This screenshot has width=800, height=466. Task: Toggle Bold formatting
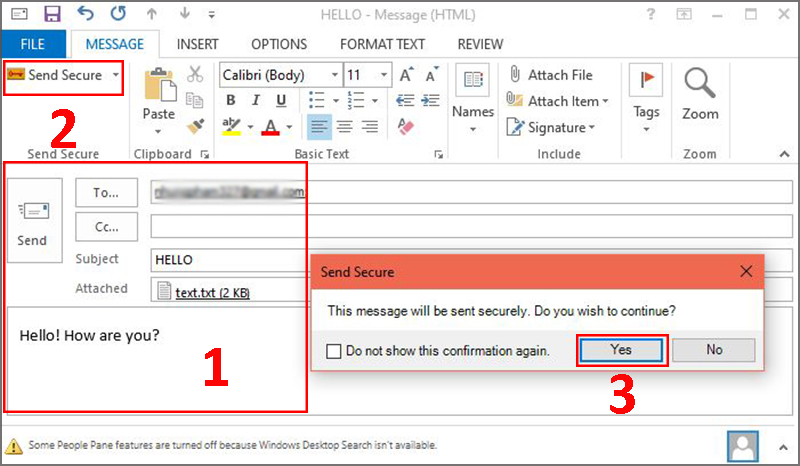pyautogui.click(x=231, y=100)
